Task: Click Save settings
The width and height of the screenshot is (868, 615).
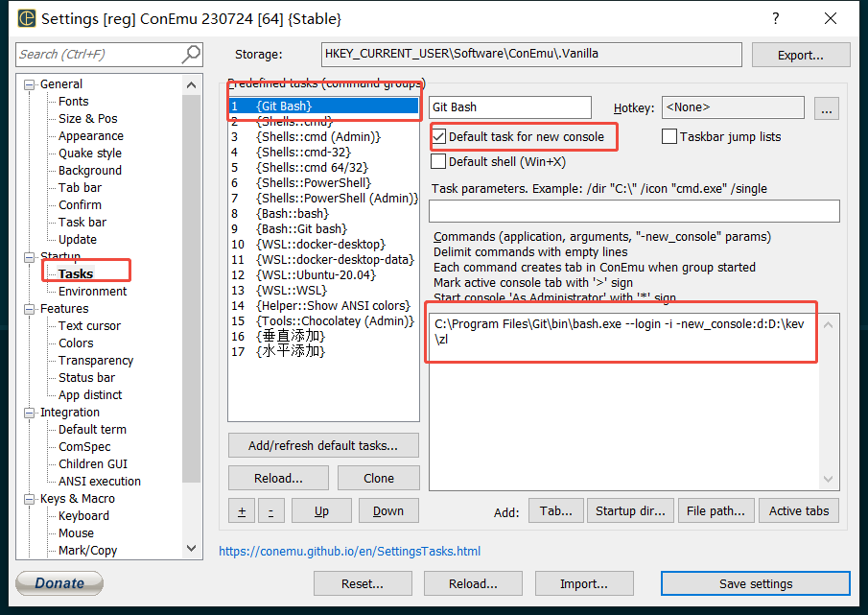Action: coord(755,582)
